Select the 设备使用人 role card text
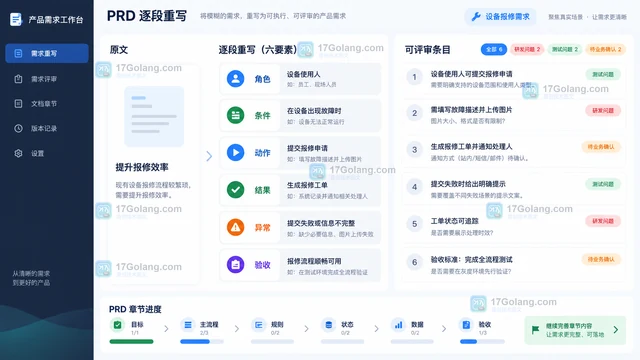The width and height of the screenshot is (640, 360). click(x=303, y=74)
